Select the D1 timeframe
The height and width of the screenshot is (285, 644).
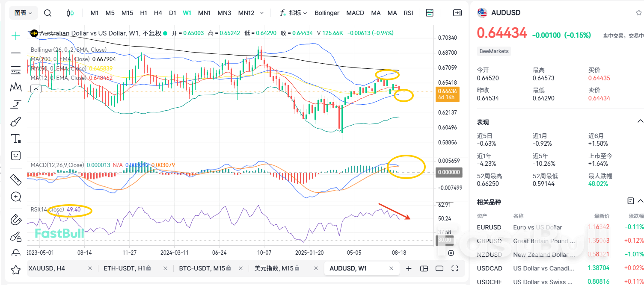click(172, 13)
